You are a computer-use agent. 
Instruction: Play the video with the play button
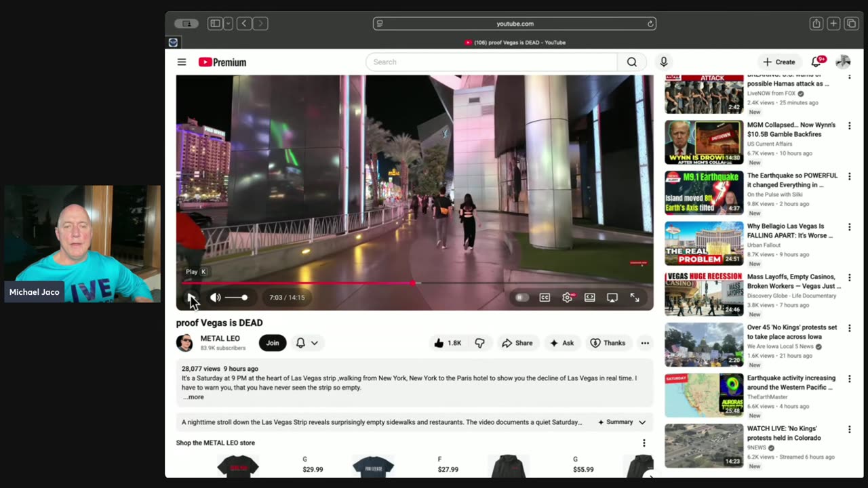coord(191,298)
